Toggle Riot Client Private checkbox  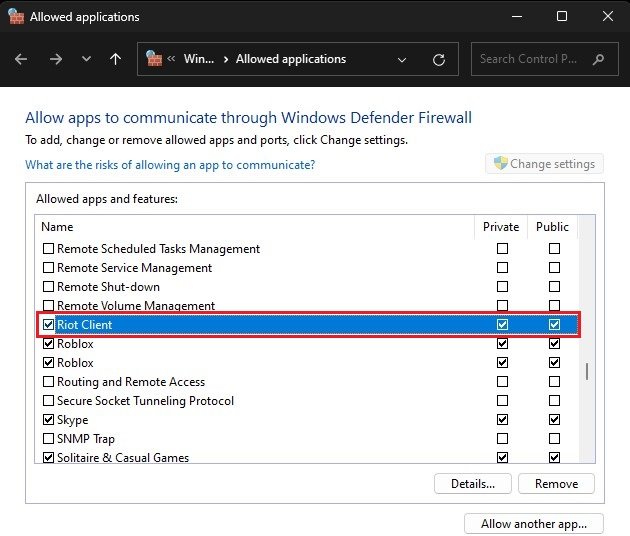502,325
